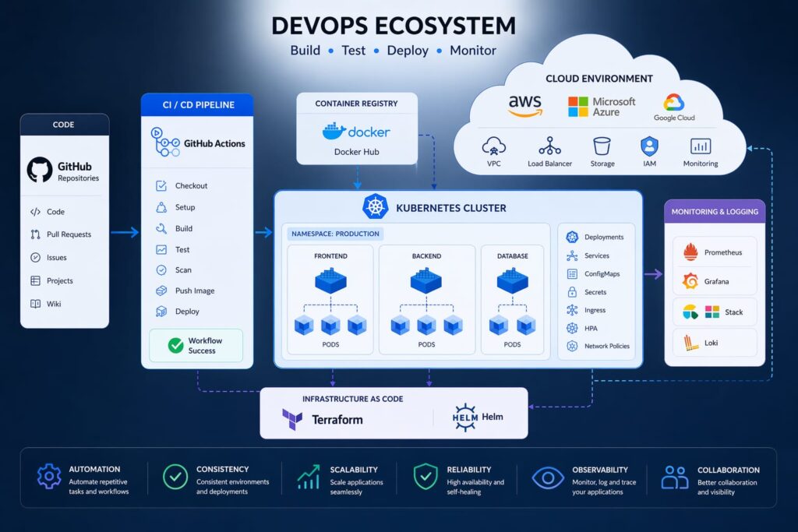This screenshot has height=532, width=798.
Task: Click the green Workflow Success checkmark
Action: (x=175, y=345)
